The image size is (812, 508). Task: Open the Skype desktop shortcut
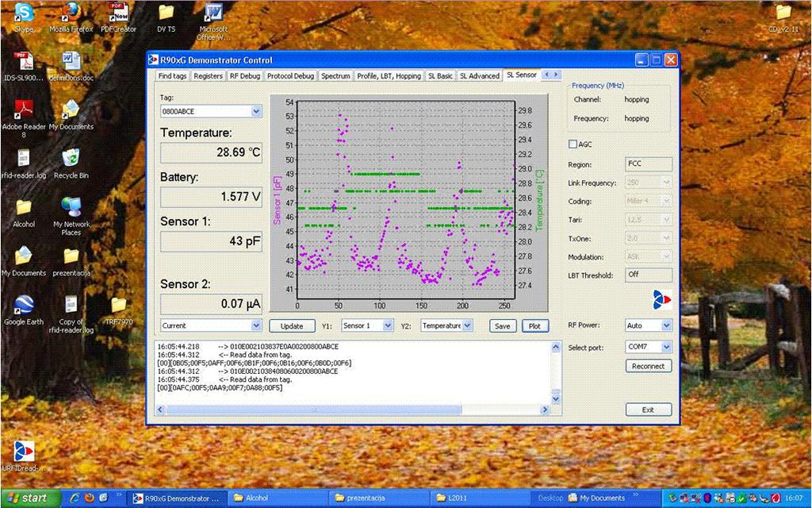tap(24, 17)
